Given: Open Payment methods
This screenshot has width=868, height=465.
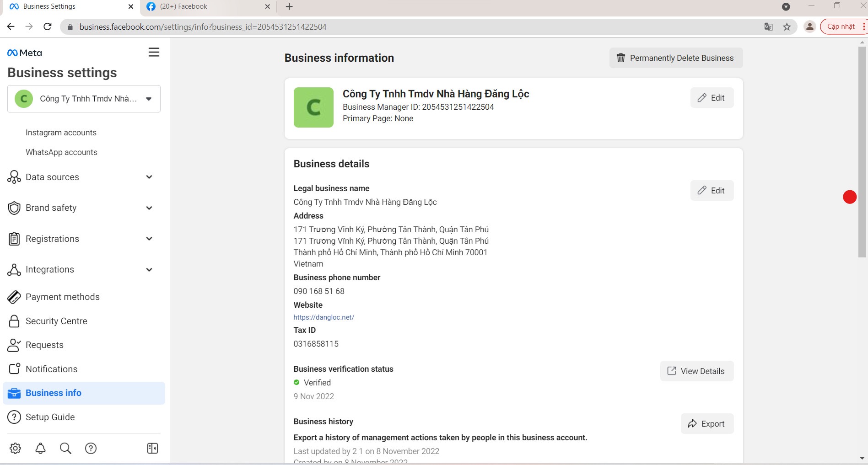Looking at the screenshot, I should (63, 297).
